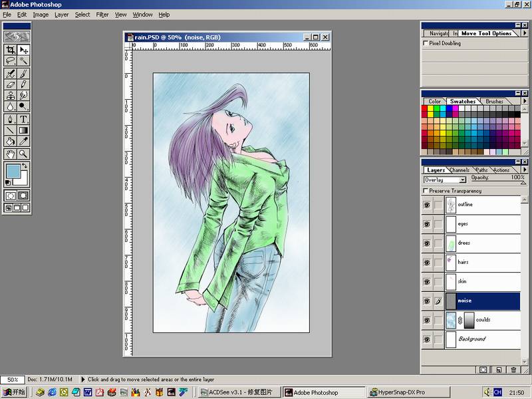This screenshot has width=532, height=399.
Task: Select the Line tool
Action: click(x=11, y=130)
